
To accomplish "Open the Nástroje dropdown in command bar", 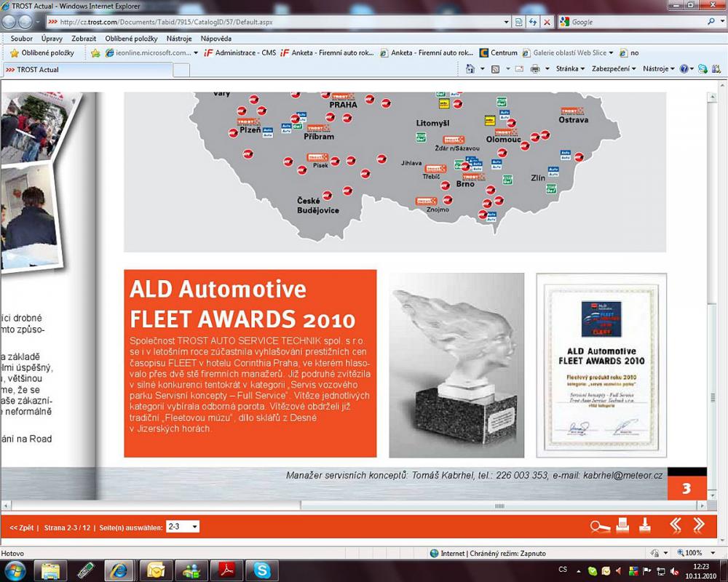I will 658,68.
